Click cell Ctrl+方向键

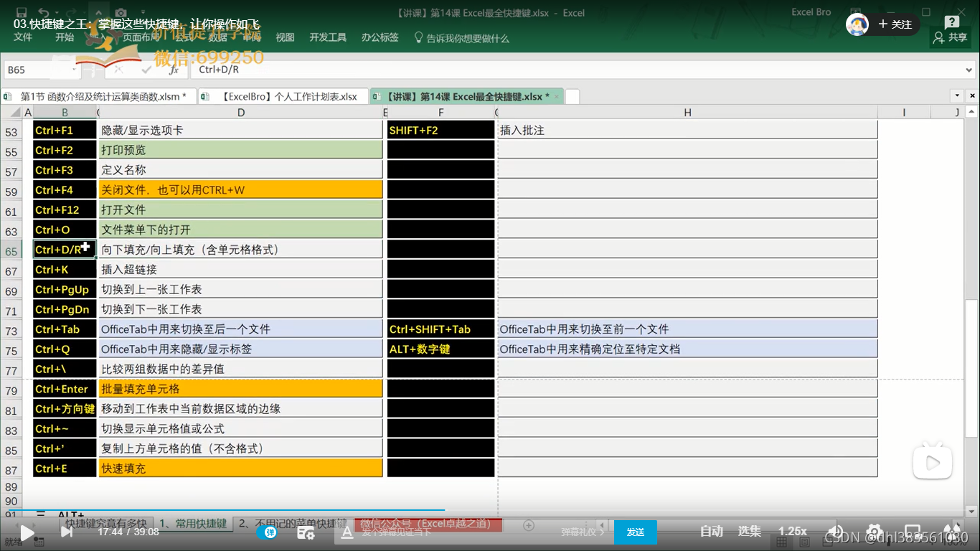tap(65, 409)
